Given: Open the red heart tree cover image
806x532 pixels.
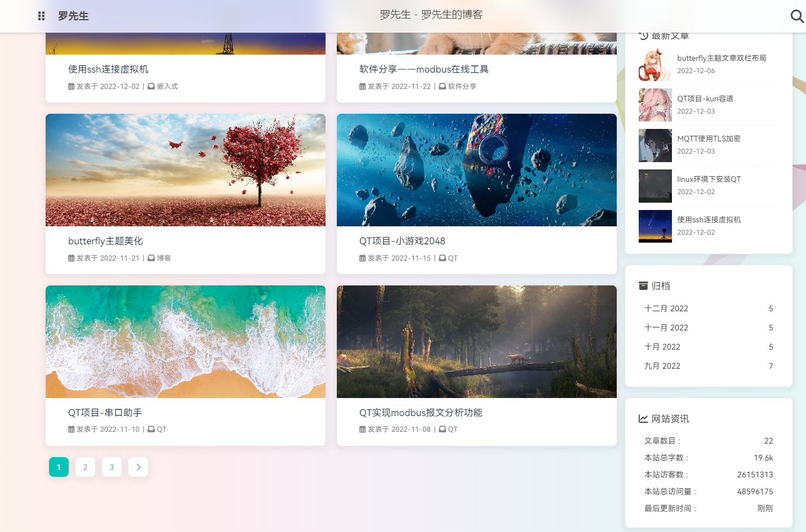Looking at the screenshot, I should click(x=185, y=170).
